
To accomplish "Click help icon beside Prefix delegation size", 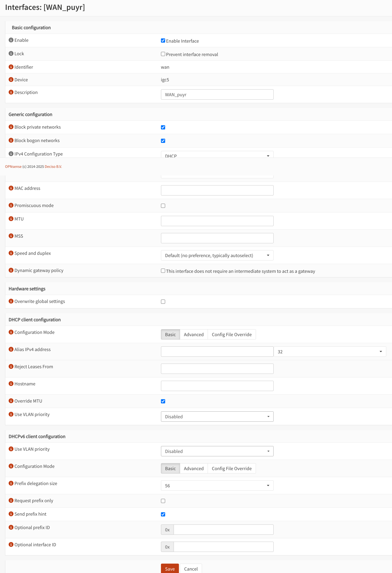I will pos(11,483).
